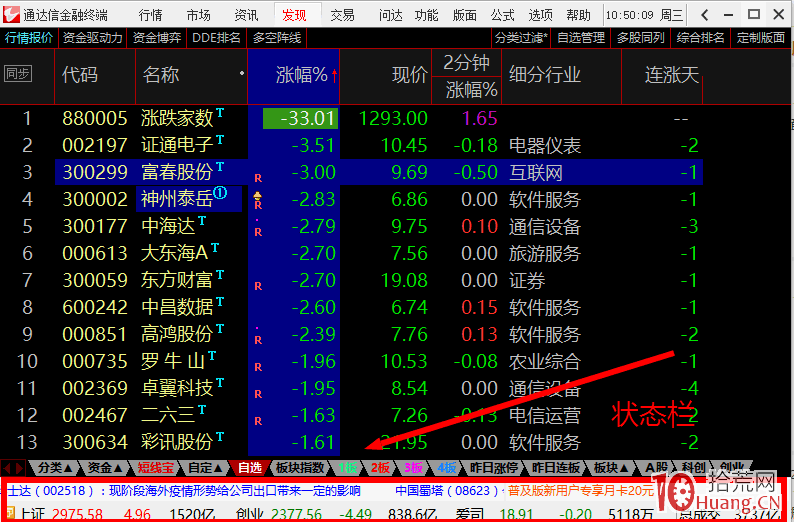This screenshot has height=522, width=794.
Task: Click the R marker in 罗牛山 row
Action: coord(258,367)
